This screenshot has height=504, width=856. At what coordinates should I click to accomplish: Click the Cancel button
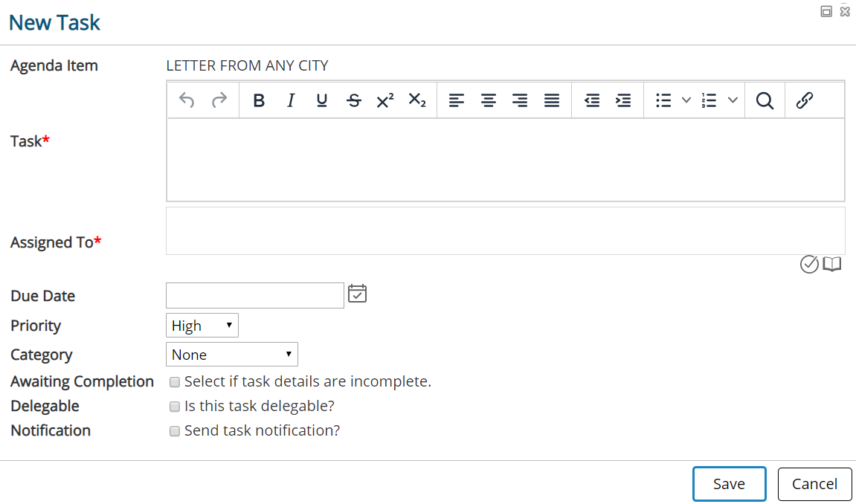(814, 484)
